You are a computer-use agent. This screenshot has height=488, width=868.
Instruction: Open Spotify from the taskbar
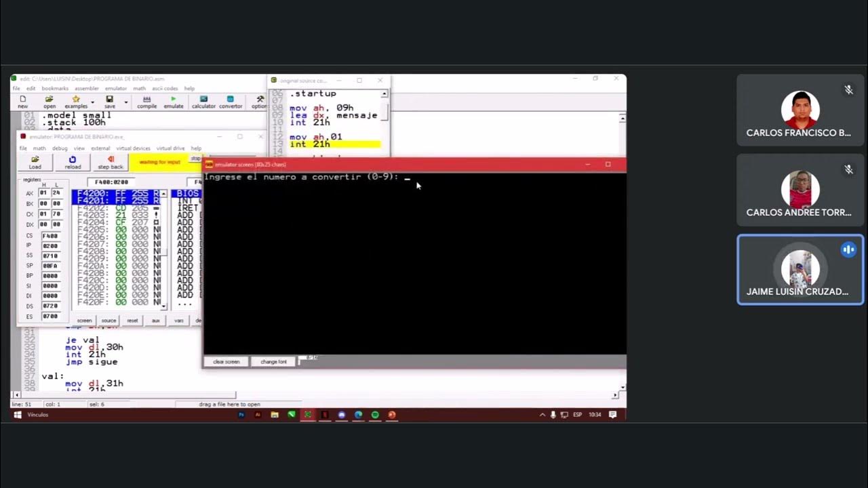pyautogui.click(x=375, y=415)
